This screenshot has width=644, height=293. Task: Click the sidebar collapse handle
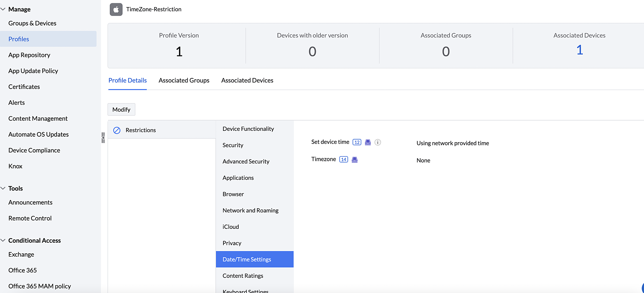pyautogui.click(x=103, y=138)
